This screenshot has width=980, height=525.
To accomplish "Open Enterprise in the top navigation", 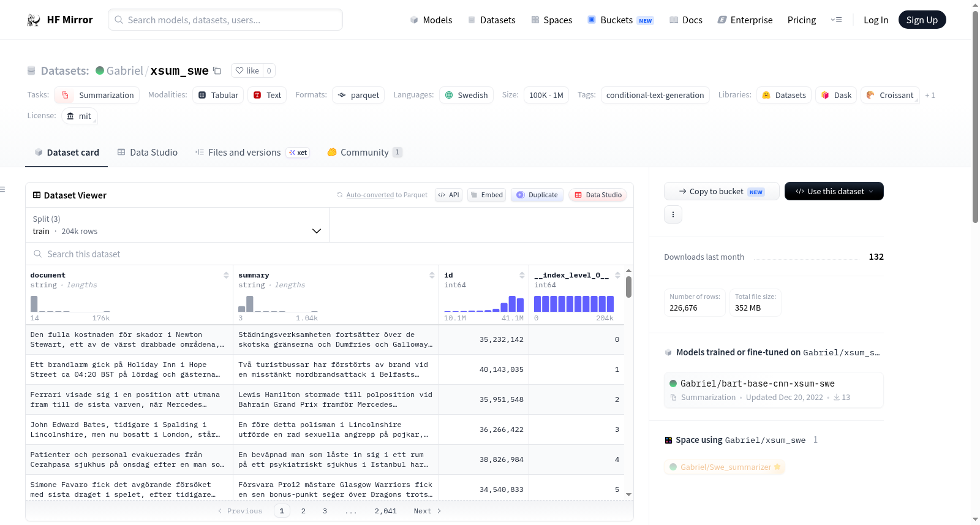I will [x=745, y=20].
